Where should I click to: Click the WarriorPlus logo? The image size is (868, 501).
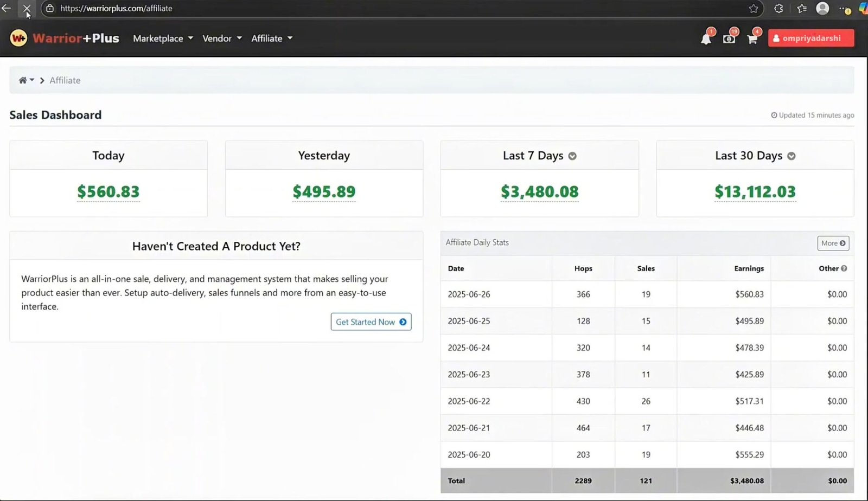(x=65, y=38)
